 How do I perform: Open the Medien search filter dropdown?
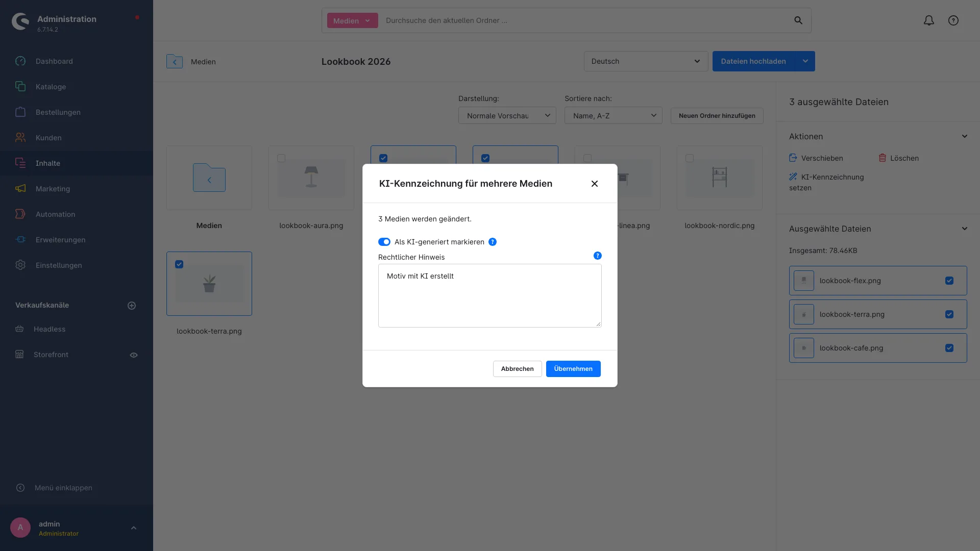click(x=352, y=21)
